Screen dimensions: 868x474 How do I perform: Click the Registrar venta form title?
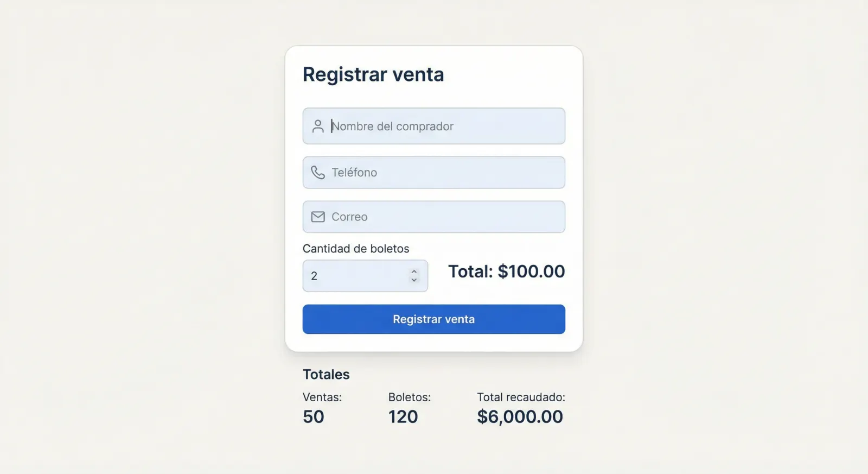click(x=373, y=74)
